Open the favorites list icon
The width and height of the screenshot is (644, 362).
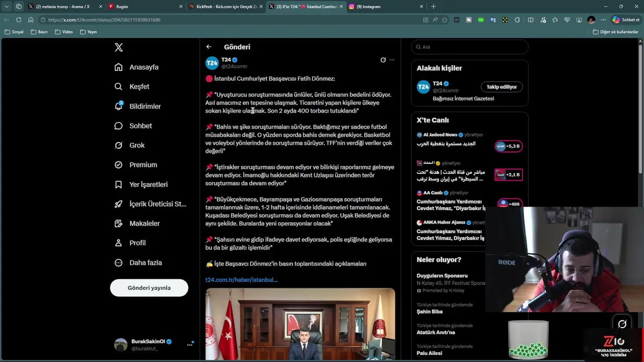coord(555,20)
